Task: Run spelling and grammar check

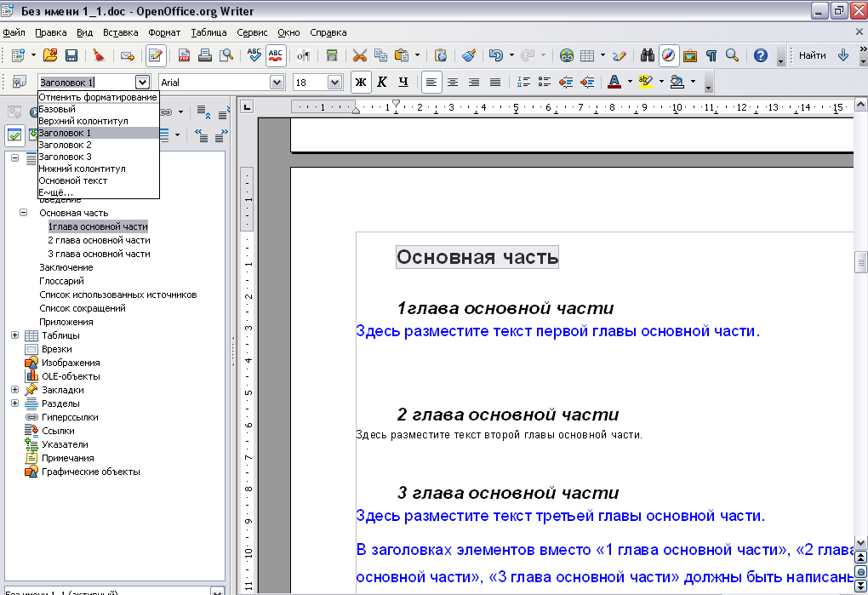Action: click(254, 55)
